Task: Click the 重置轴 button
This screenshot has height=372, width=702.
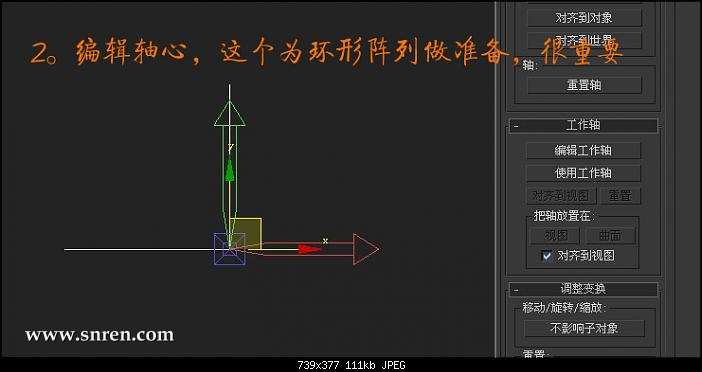Action: [584, 85]
